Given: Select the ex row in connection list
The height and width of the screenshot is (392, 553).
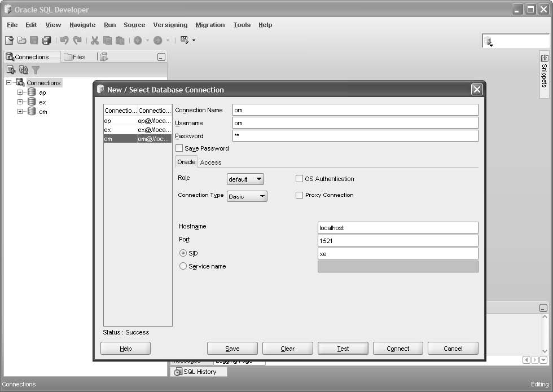Looking at the screenshot, I should (138, 130).
